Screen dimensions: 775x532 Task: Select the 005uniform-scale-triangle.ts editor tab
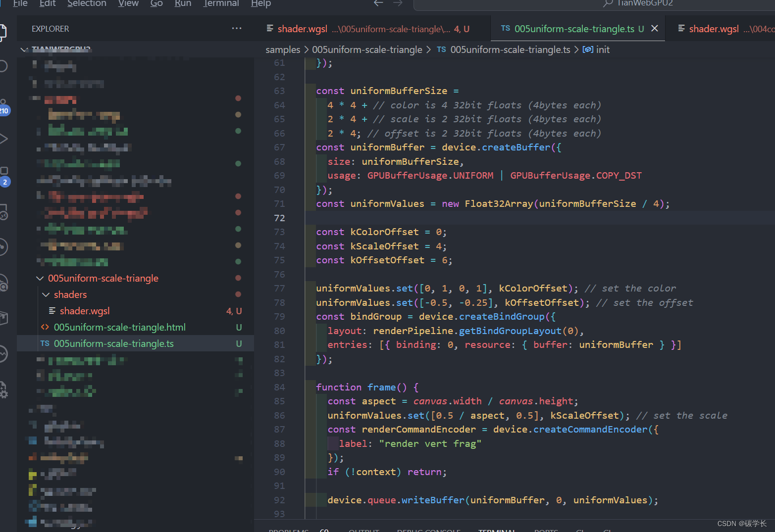click(x=577, y=28)
